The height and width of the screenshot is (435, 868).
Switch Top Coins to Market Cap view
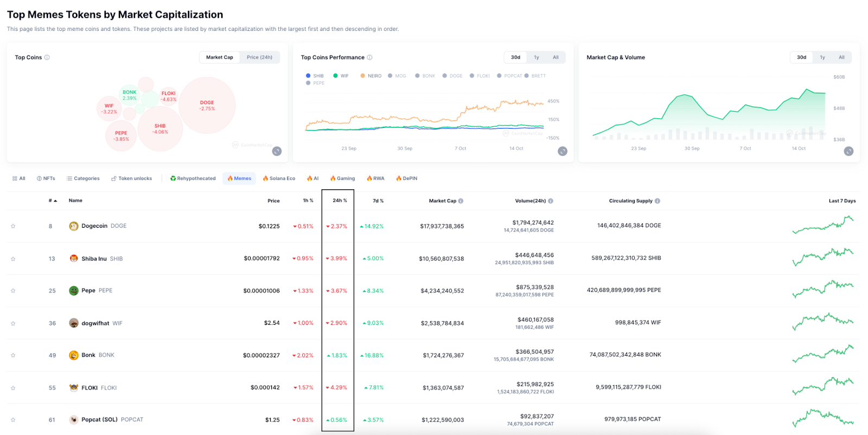[220, 57]
